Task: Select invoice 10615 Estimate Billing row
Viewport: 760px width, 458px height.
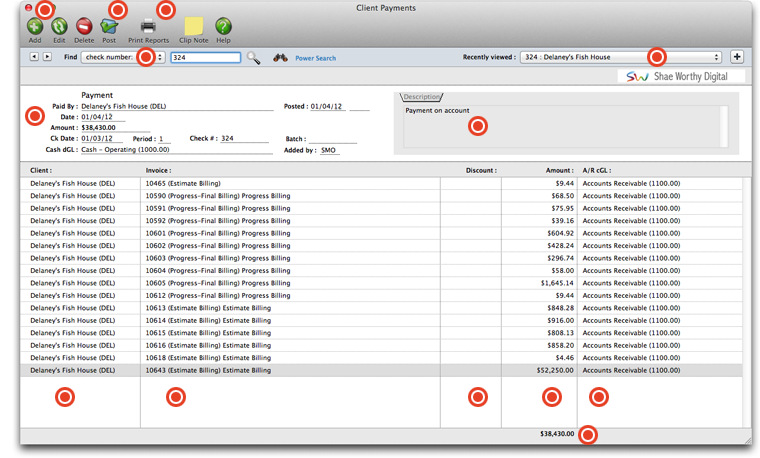Action: 381,333
